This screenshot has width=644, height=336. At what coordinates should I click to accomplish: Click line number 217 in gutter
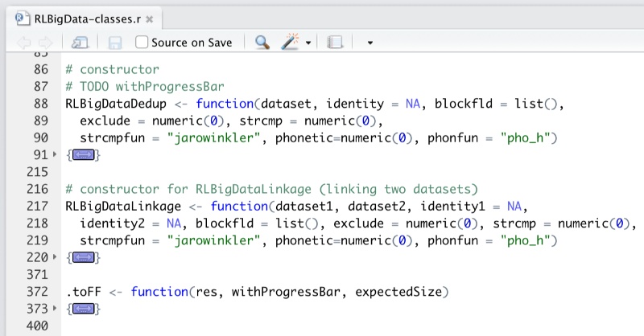[37, 206]
